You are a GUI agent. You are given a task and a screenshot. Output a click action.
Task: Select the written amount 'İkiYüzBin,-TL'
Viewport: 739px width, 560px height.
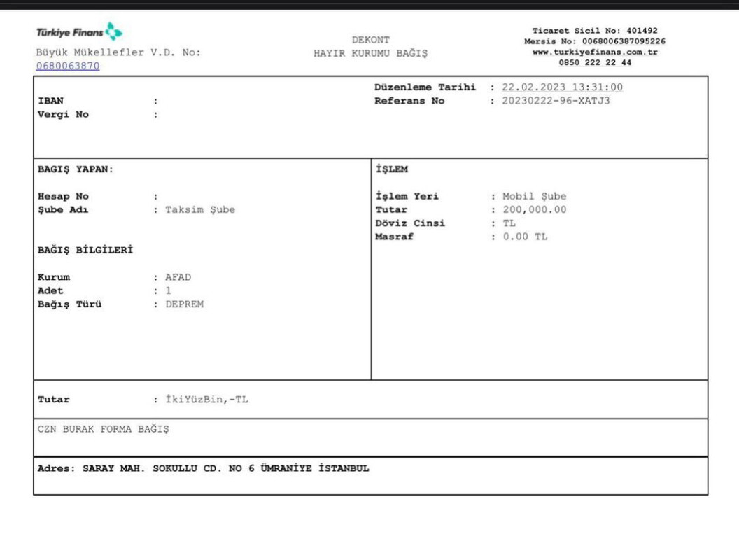206,399
